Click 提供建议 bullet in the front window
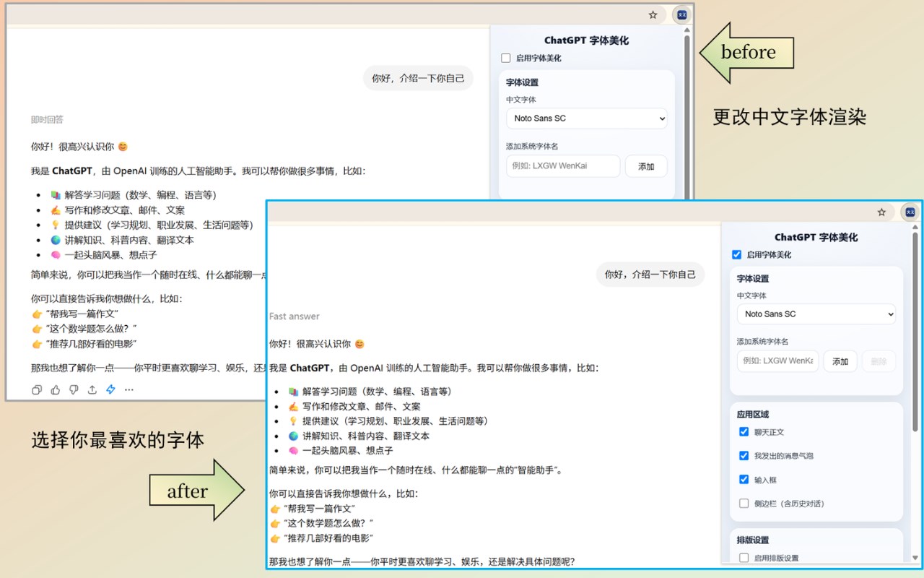 [388, 421]
